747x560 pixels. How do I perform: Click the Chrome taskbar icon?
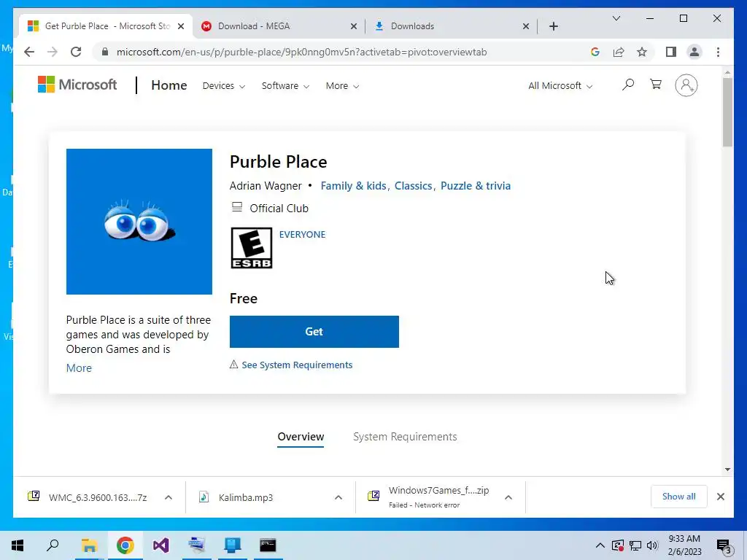click(x=125, y=545)
